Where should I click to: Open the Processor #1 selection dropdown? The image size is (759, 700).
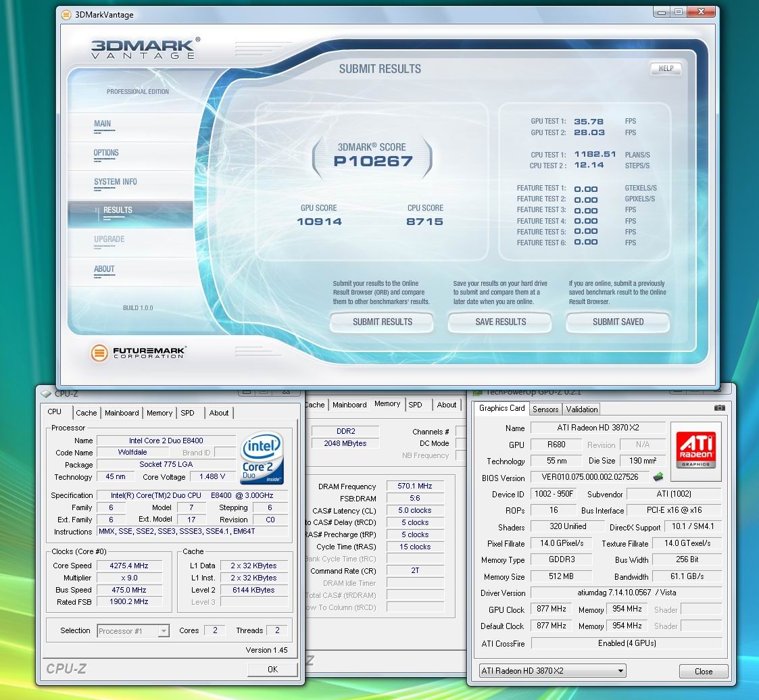coord(133,631)
